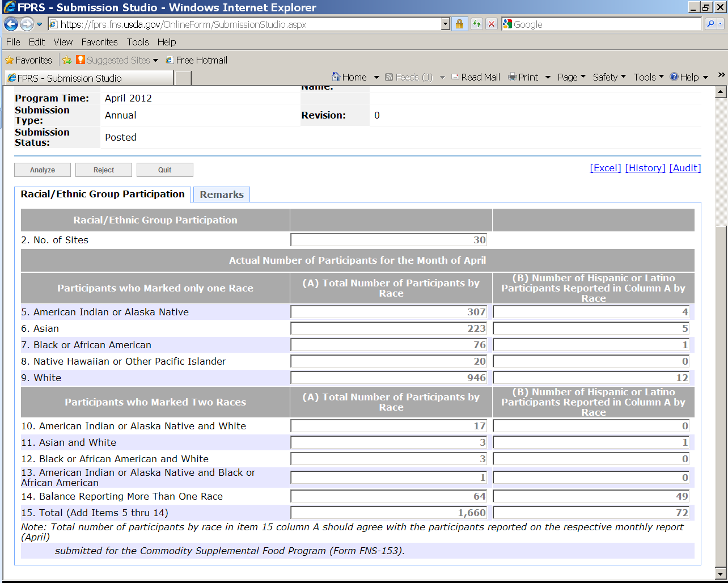The image size is (728, 583).
Task: Expand the address bar URL dropdown
Action: pos(445,24)
